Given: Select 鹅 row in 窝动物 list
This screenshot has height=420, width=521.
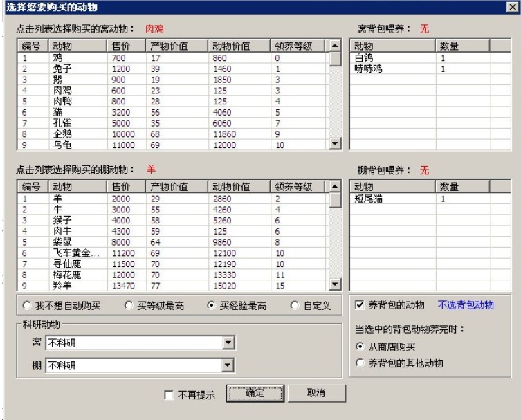Looking at the screenshot, I should point(173,80).
